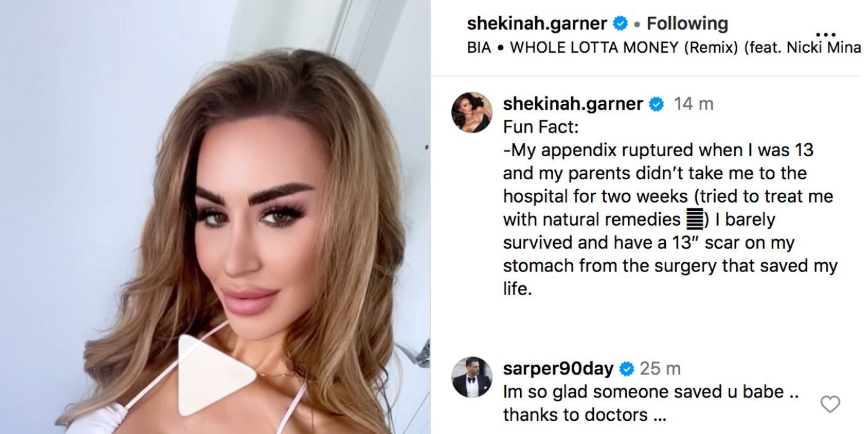Toggle the Following status button
The image size is (868, 434).
[687, 24]
